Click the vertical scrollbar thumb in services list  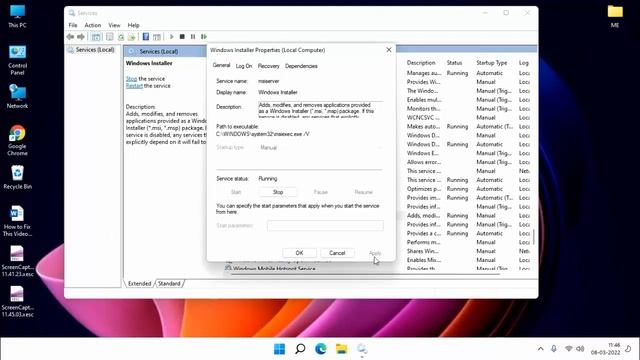534,237
